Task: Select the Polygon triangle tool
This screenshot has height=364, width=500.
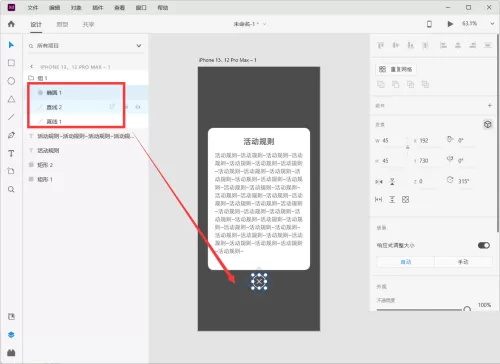Action: click(11, 99)
